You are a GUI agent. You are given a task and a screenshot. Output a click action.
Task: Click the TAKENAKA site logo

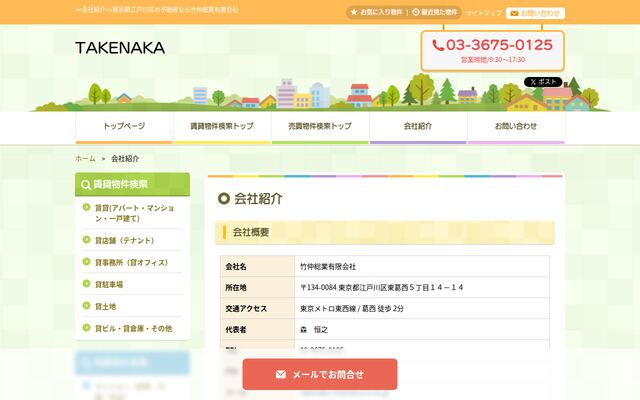tap(120, 48)
